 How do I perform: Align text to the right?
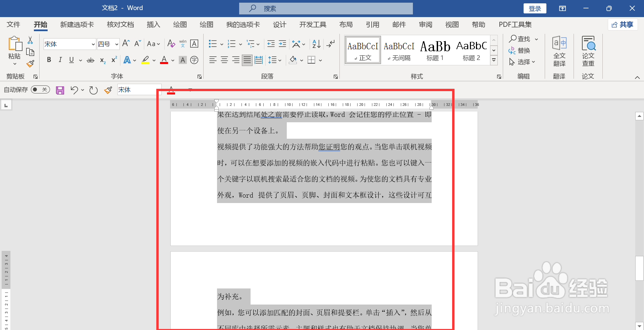(236, 60)
